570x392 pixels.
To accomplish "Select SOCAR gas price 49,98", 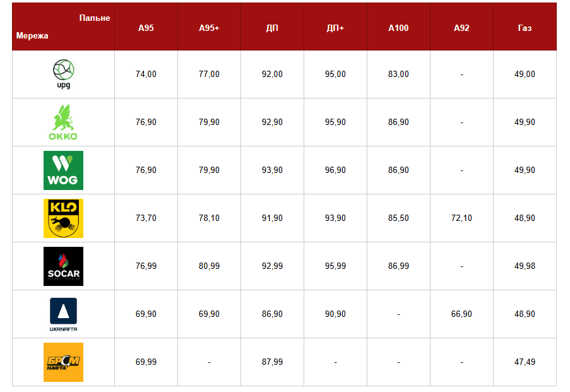I will [525, 266].
